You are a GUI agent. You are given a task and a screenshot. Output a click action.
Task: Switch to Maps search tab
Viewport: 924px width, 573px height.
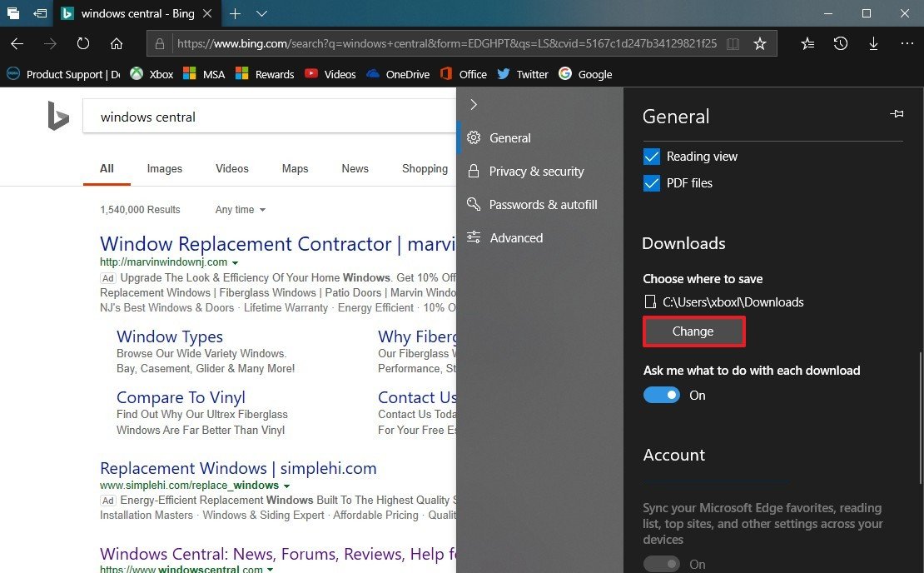295,168
